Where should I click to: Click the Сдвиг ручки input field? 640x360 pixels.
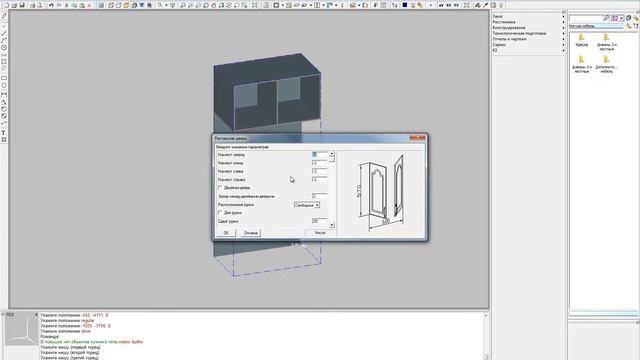tap(320, 221)
